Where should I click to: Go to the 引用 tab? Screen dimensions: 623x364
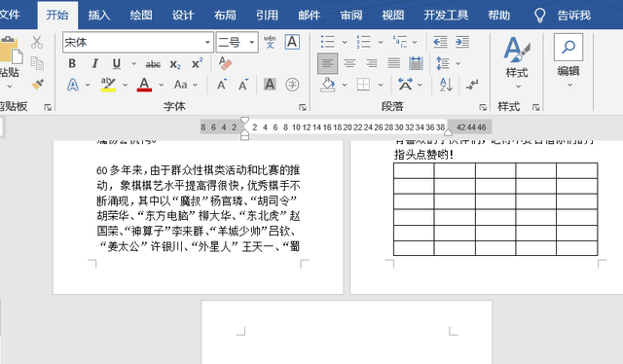pos(267,16)
